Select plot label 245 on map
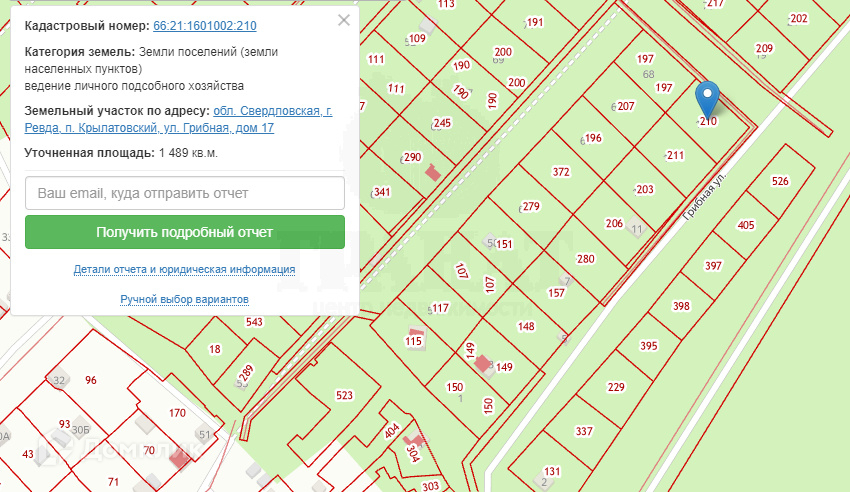 tap(442, 123)
